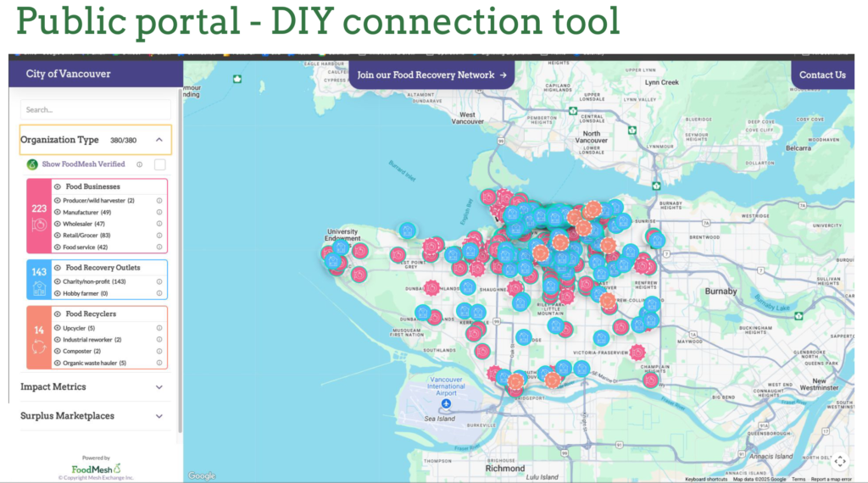Viewport: 868px width, 483px height.
Task: Open info icon for Manufacturer row
Action: 159,213
